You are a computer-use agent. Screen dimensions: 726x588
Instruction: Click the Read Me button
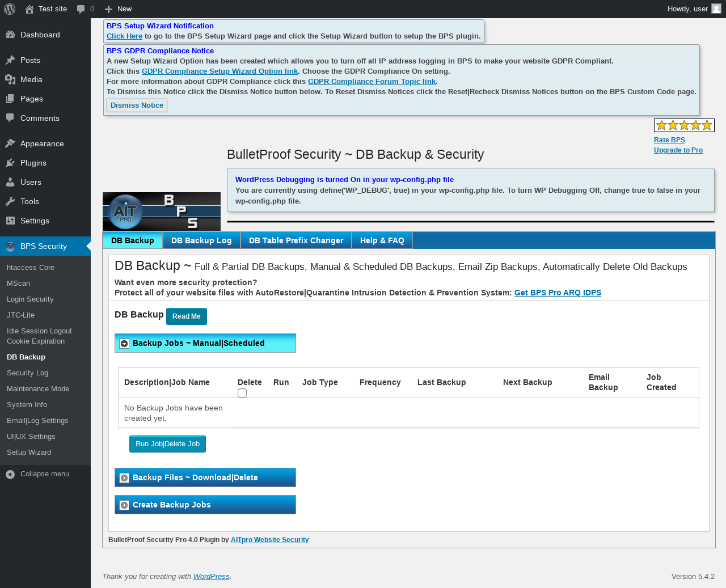pyautogui.click(x=187, y=316)
